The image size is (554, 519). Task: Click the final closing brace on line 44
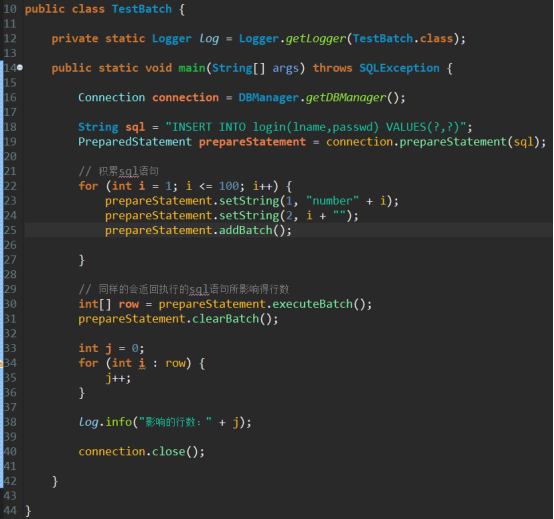click(x=28, y=511)
